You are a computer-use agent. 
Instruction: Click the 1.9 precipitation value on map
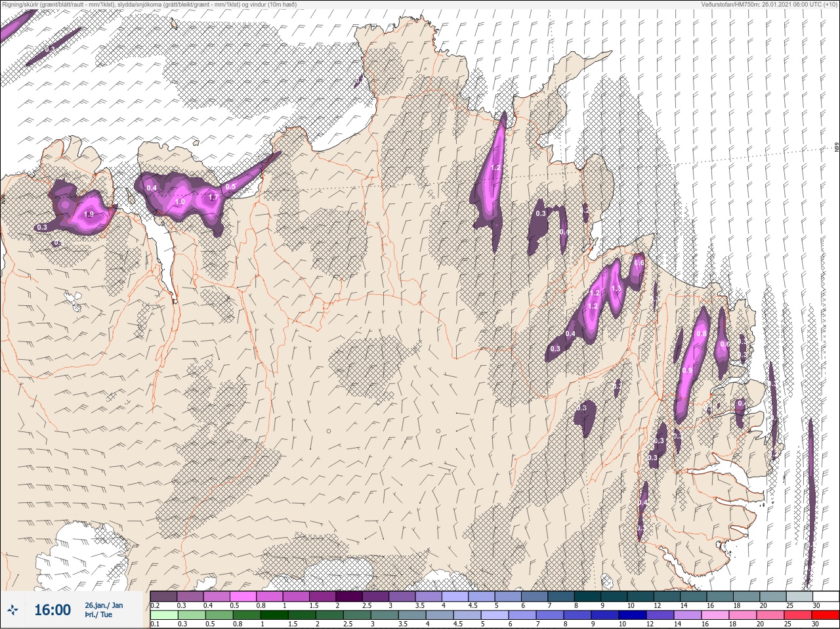pos(89,215)
